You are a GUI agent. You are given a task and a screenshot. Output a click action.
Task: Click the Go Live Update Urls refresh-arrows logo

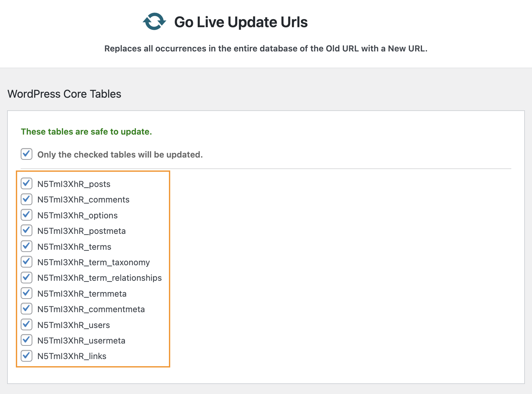[154, 22]
